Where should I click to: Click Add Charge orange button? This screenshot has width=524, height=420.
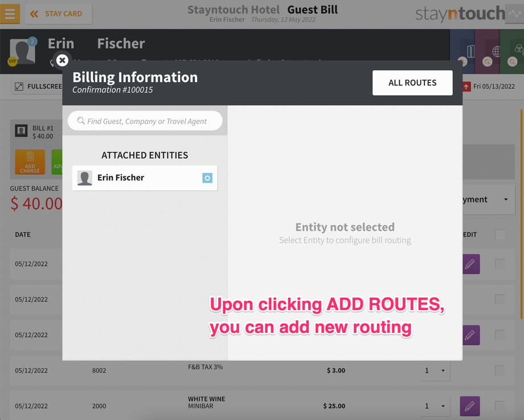point(30,162)
